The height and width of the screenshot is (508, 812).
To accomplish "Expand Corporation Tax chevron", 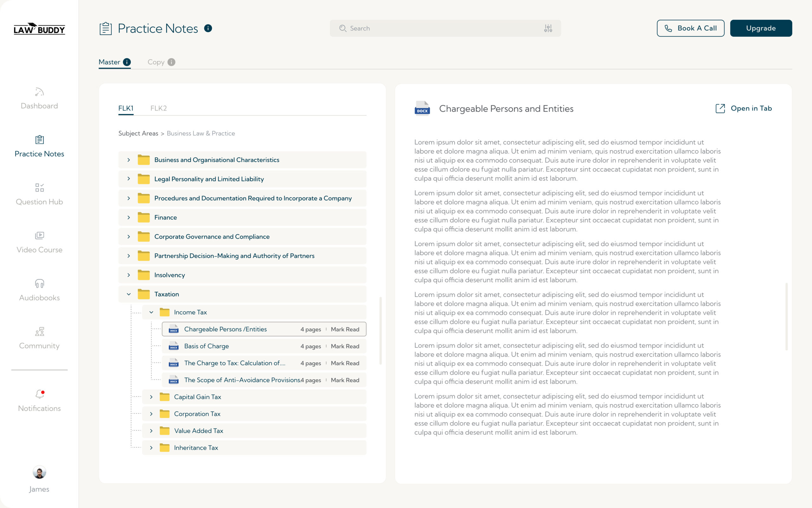I will [151, 414].
